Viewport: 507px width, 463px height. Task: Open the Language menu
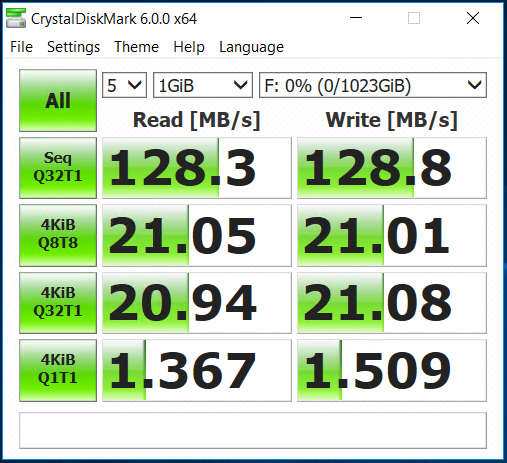(x=251, y=47)
